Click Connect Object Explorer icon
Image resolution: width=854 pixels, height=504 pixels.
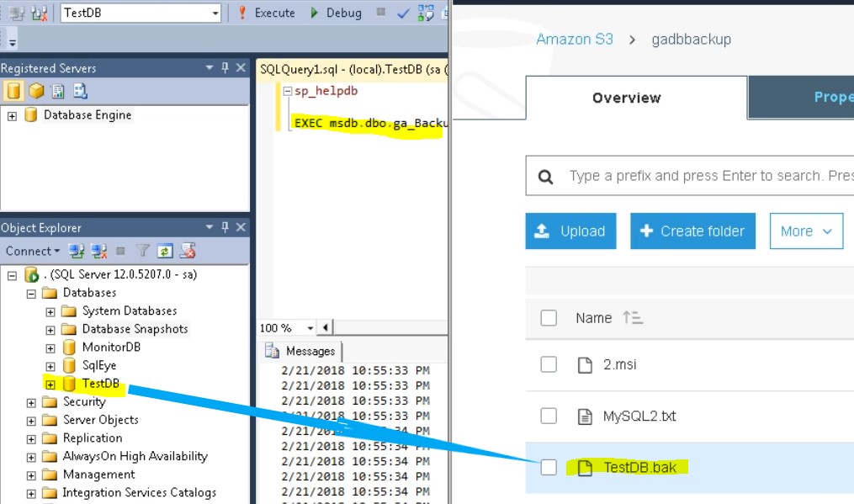pyautogui.click(x=77, y=251)
